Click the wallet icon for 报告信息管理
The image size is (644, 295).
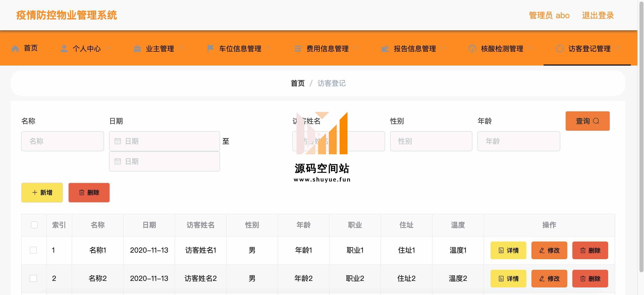385,48
